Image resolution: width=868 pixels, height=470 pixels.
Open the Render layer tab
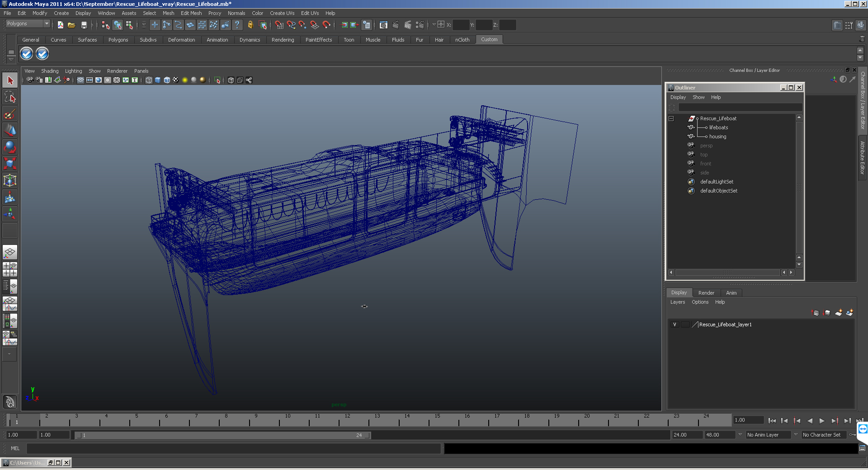click(x=706, y=293)
